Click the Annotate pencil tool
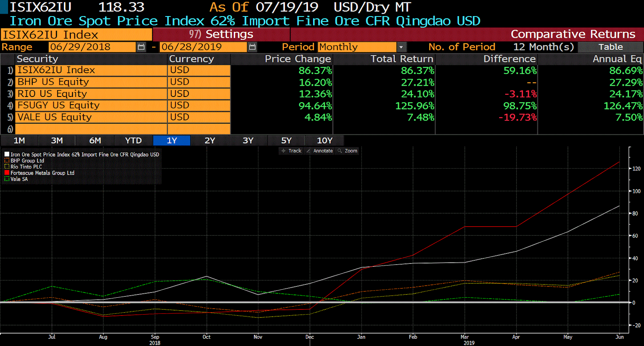Screen dimensions: 644x346 coord(320,151)
